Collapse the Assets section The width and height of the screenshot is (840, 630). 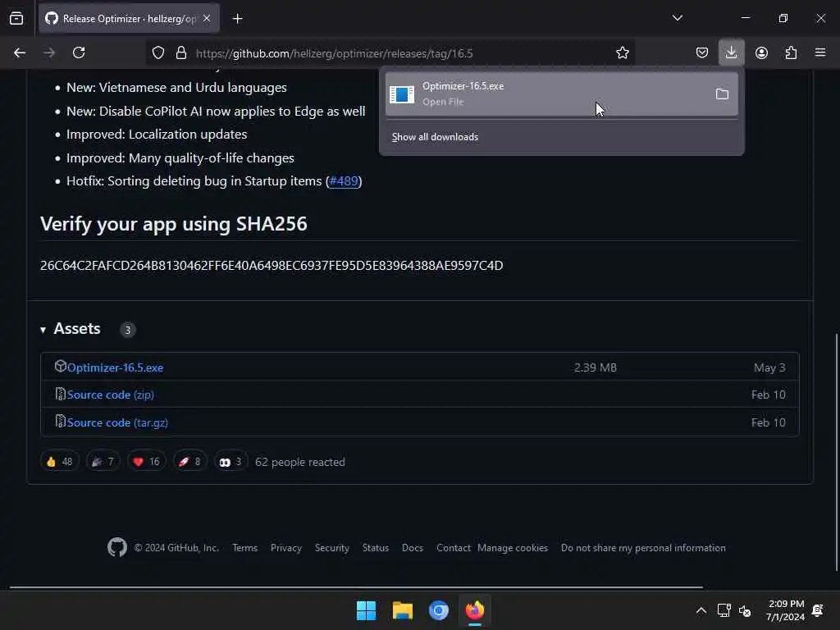(71, 329)
